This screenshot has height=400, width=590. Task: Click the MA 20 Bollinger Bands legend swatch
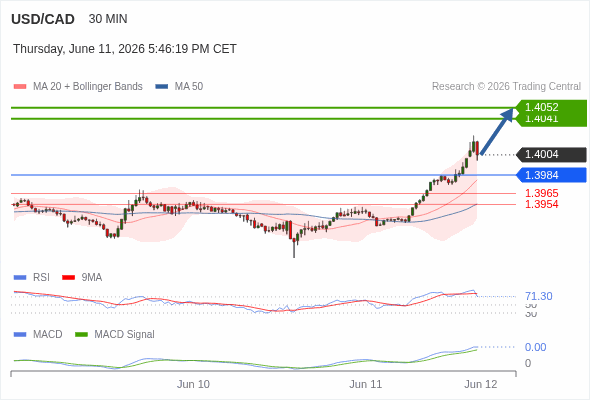(20, 87)
